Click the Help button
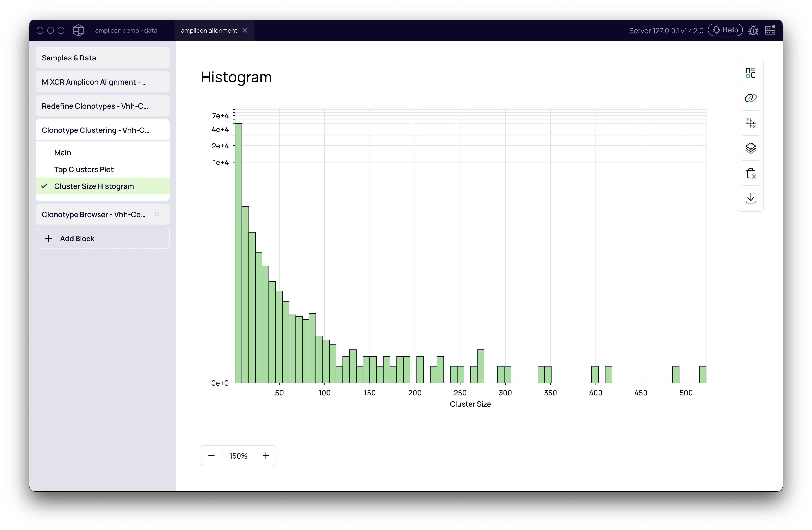812x530 pixels. 725,30
